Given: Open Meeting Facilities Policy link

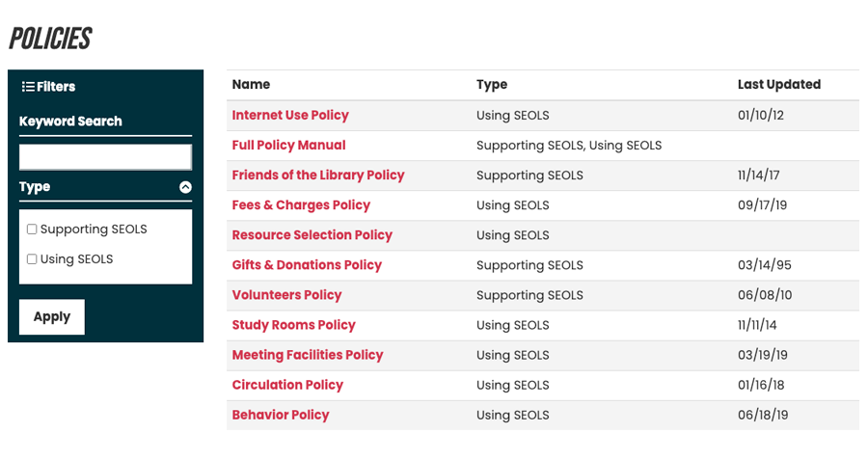Looking at the screenshot, I should pos(308,354).
